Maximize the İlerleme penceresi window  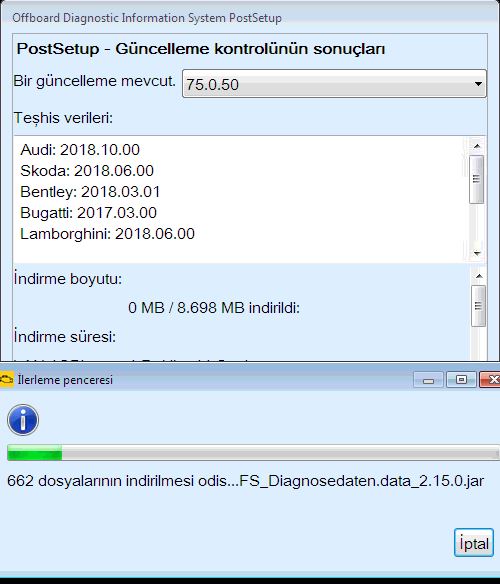click(461, 380)
